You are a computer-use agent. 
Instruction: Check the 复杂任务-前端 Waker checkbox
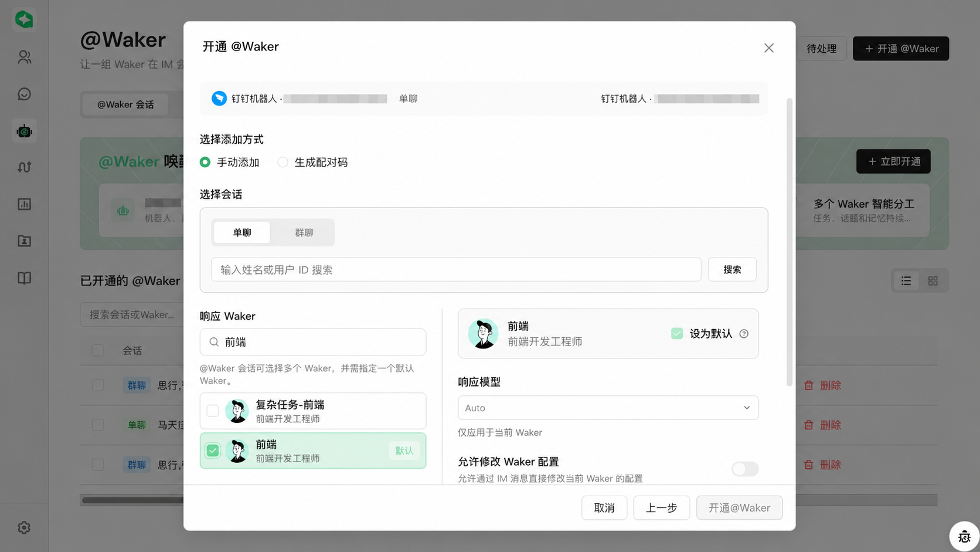click(213, 411)
